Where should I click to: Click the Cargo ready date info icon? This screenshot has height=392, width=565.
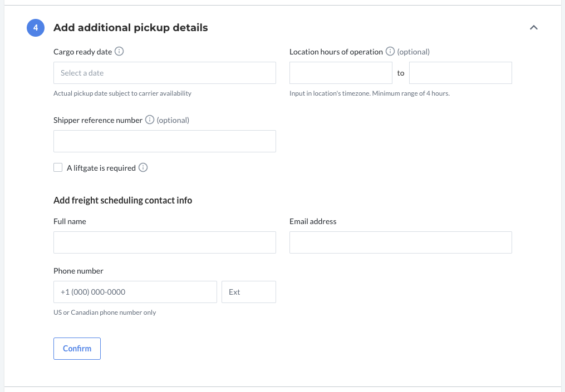click(119, 52)
